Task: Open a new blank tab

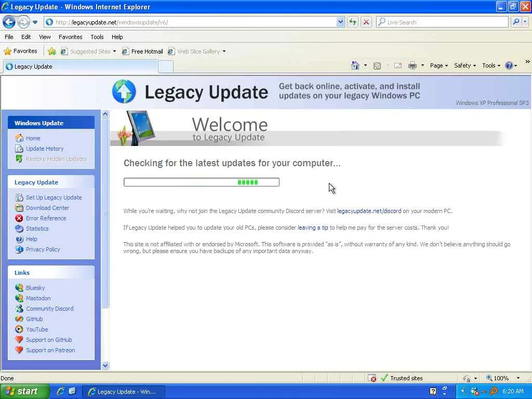Action: click(x=166, y=67)
